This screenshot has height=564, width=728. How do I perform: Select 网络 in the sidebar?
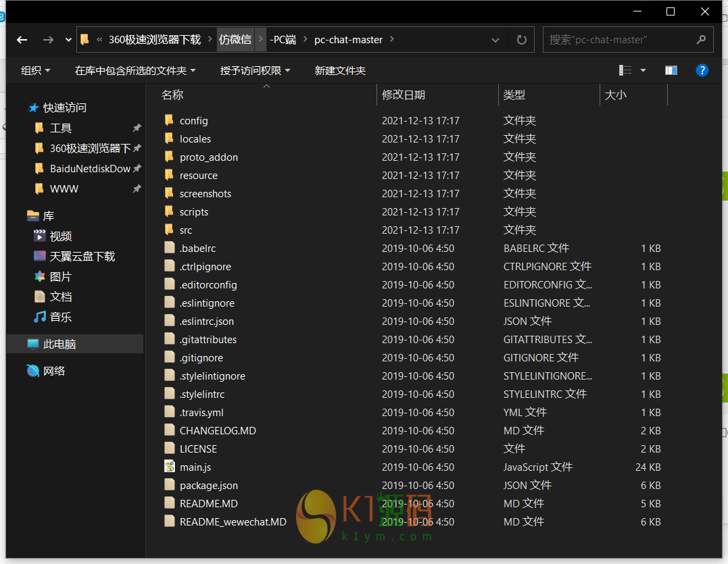pos(54,371)
